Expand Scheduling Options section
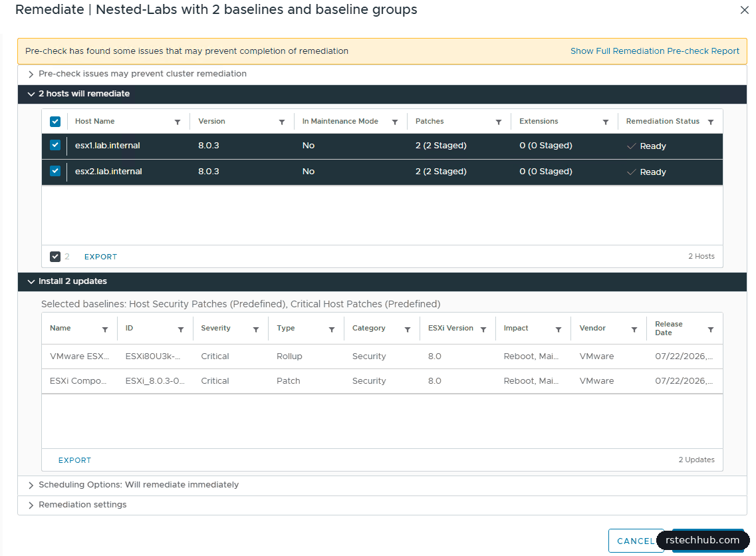The width and height of the screenshot is (756, 556). coord(31,485)
